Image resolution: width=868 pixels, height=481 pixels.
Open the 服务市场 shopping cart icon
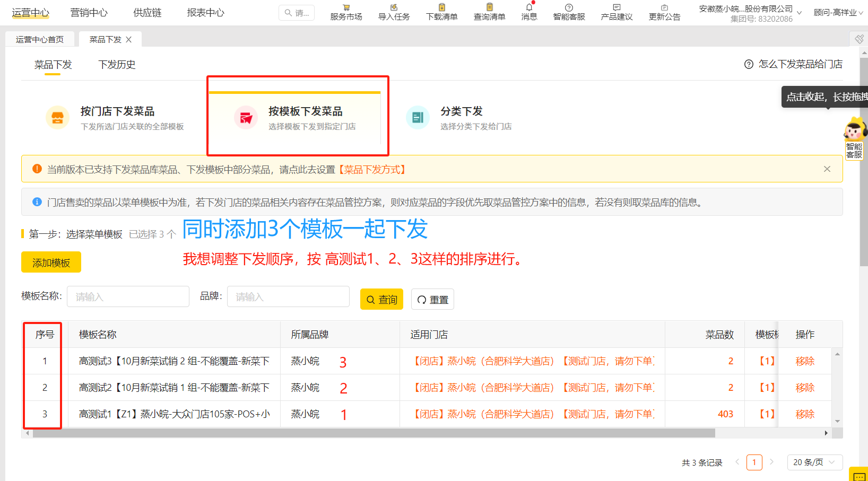(346, 8)
